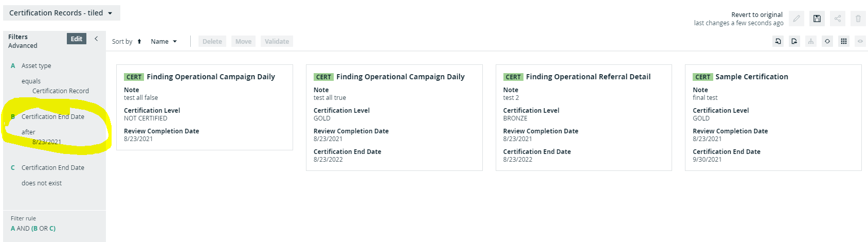Image resolution: width=868 pixels, height=242 pixels.
Task: Open the Sort by Name dropdown
Action: (x=164, y=42)
